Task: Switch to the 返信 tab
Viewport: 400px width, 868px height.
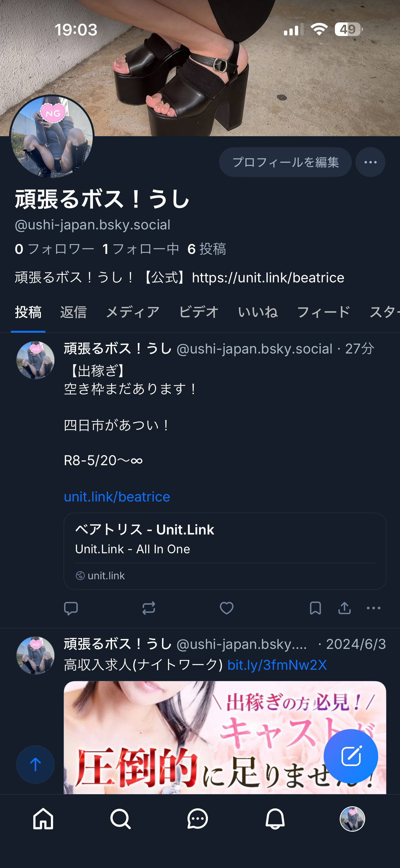Action: click(x=74, y=312)
